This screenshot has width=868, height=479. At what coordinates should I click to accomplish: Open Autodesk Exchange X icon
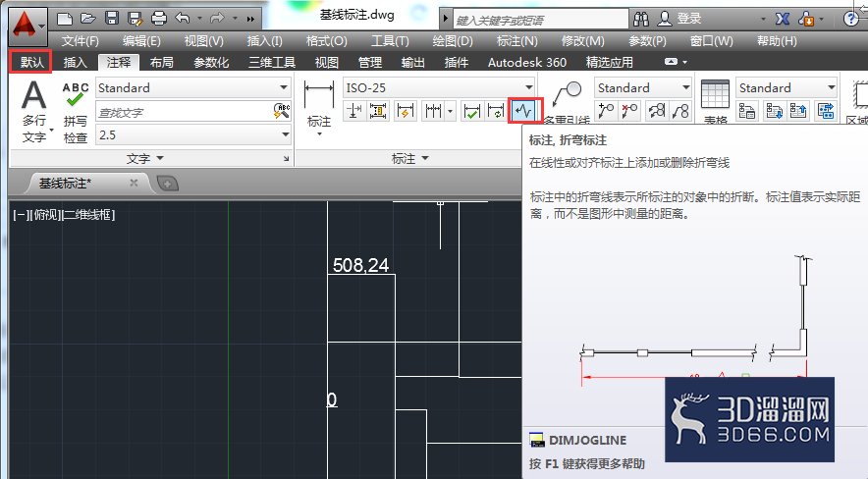tap(783, 20)
